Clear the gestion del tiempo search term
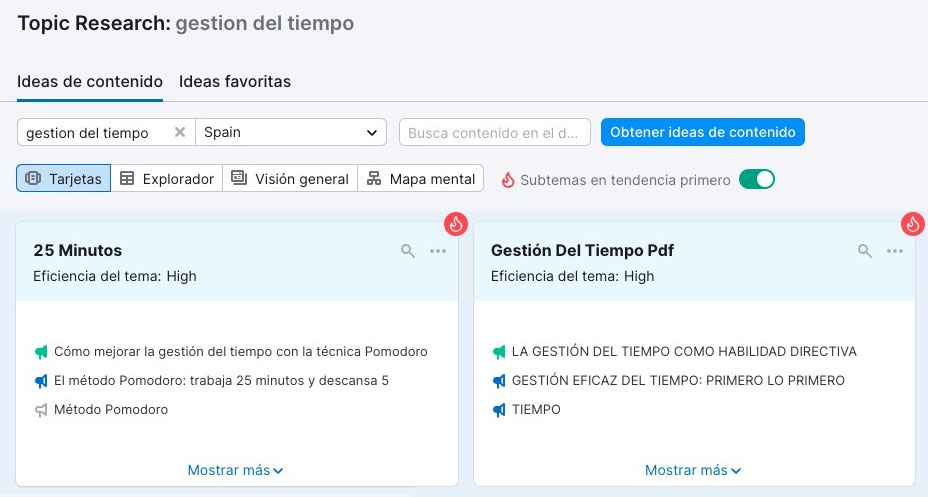This screenshot has width=928, height=497. 180,132
